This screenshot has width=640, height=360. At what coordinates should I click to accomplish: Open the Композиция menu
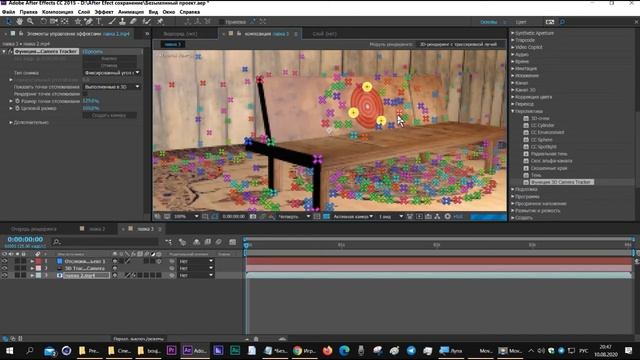[58, 12]
